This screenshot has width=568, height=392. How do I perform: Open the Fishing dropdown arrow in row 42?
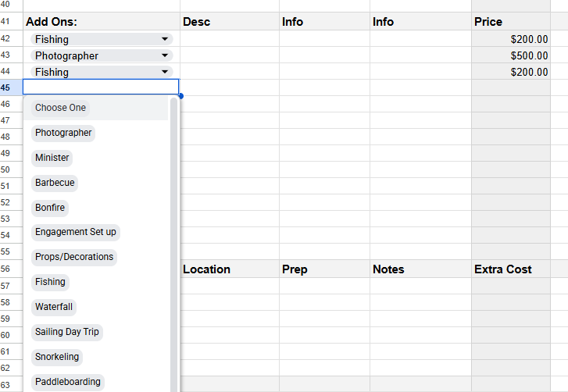165,39
